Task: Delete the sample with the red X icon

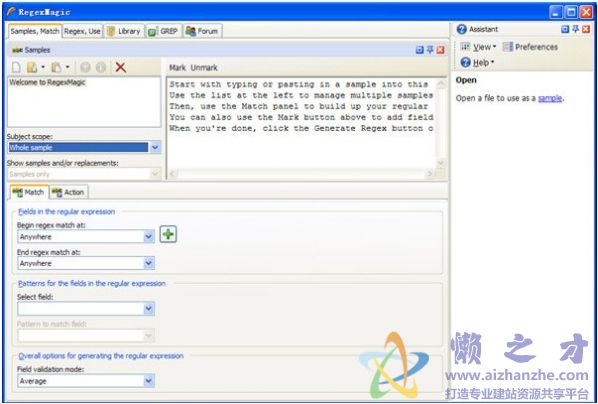Action: point(121,68)
